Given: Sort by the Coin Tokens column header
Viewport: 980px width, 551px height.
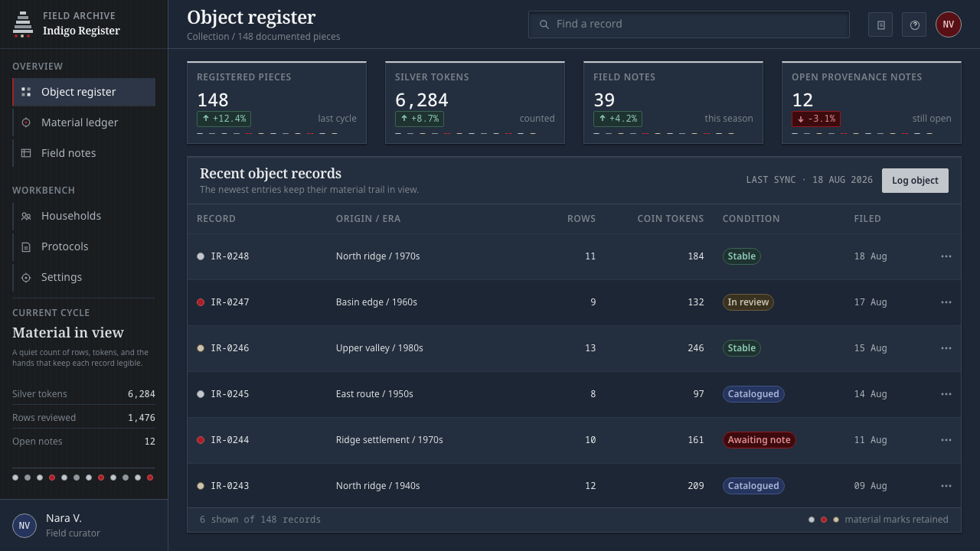Looking at the screenshot, I should click(x=671, y=219).
